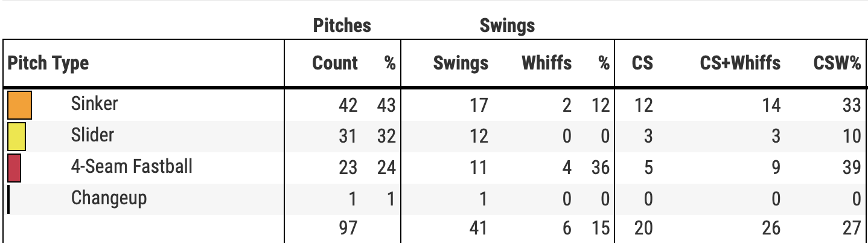Click the top Swings group heading
This screenshot has width=868, height=249.
pos(507,25)
